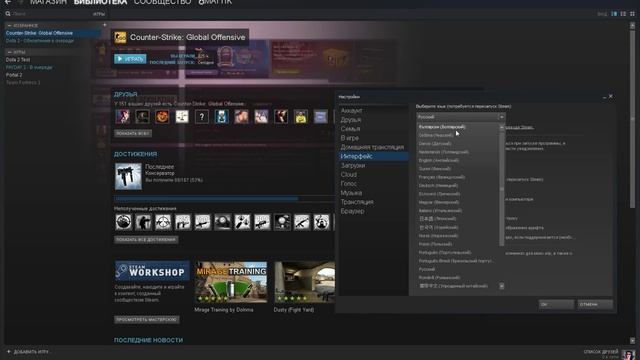Choose Deutsch (Немецкий) language option

(x=438, y=186)
